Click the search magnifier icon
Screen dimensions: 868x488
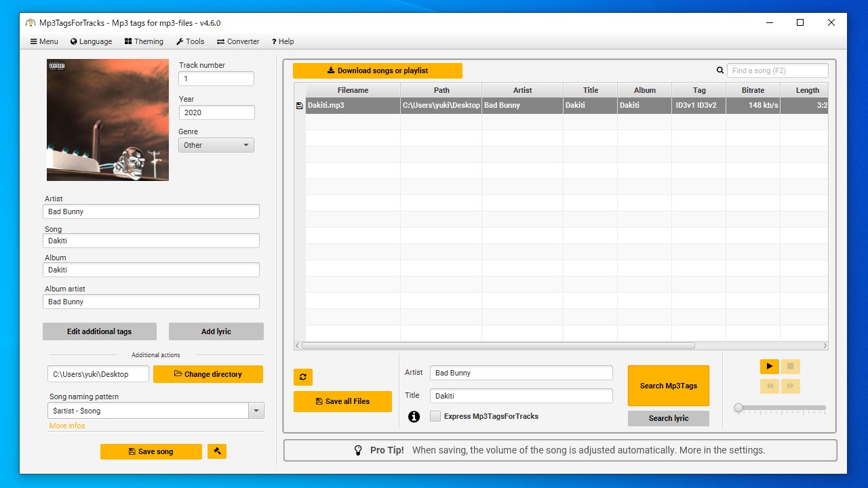720,70
